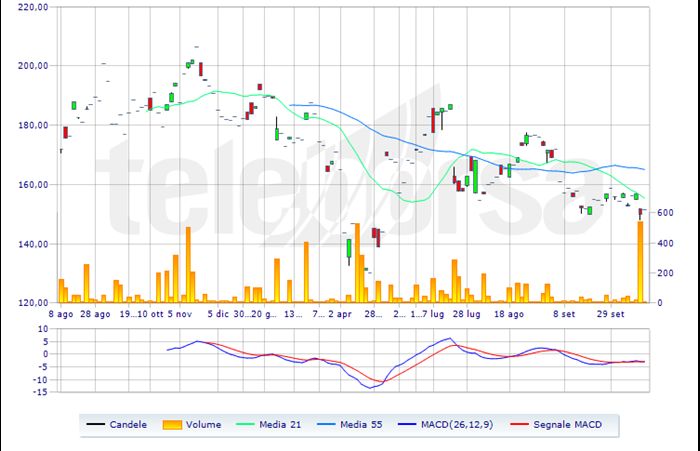Screen dimensions: 700x451
Task: Select the 2 apr date on x-axis
Action: (x=338, y=313)
